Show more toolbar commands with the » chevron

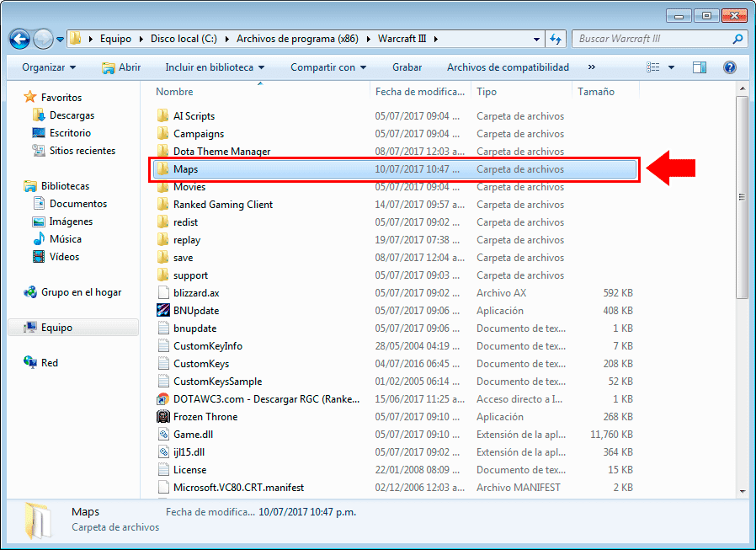[x=592, y=67]
